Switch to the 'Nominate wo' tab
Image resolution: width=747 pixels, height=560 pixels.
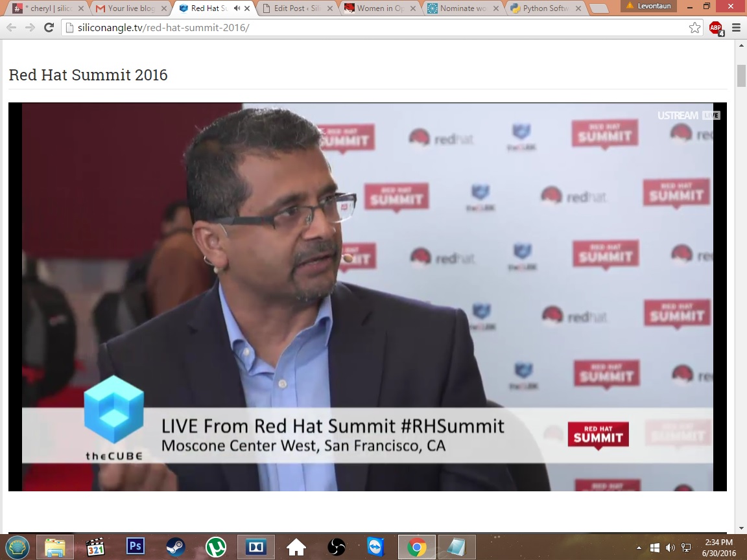coord(463,8)
